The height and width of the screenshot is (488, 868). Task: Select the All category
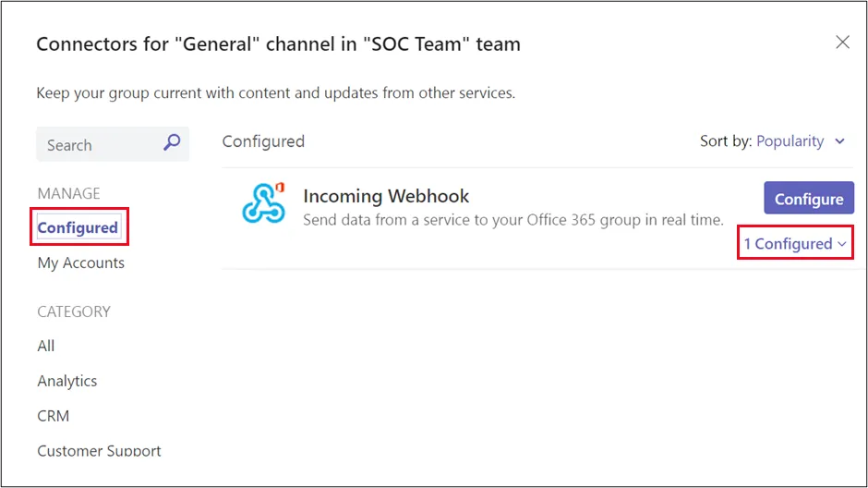coord(46,347)
